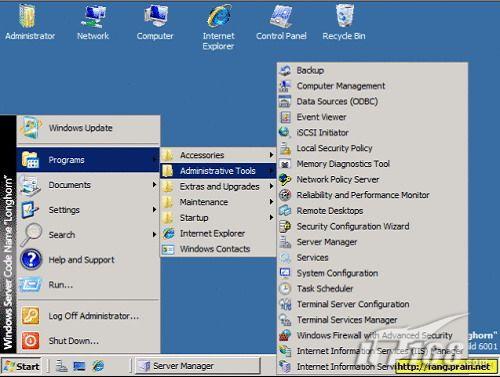Open Help and Support

(x=88, y=260)
